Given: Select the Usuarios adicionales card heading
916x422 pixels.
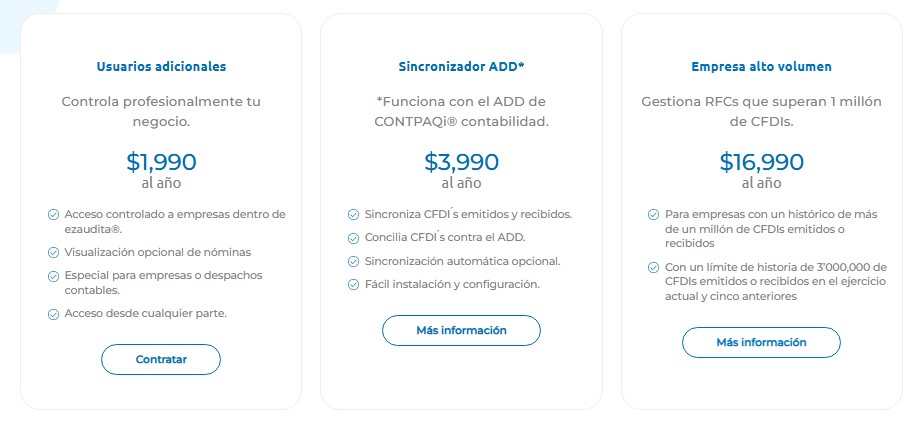Looking at the screenshot, I should pos(161,66).
